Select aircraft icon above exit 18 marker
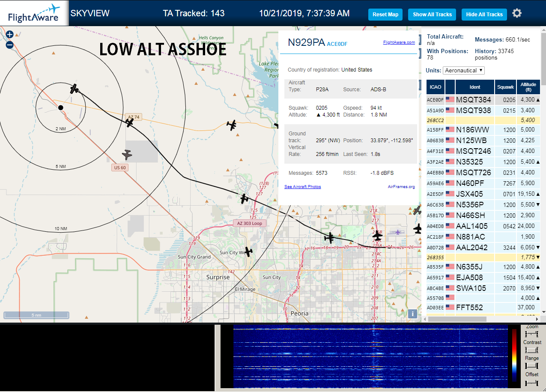This screenshot has height=392, width=546. pos(329,237)
